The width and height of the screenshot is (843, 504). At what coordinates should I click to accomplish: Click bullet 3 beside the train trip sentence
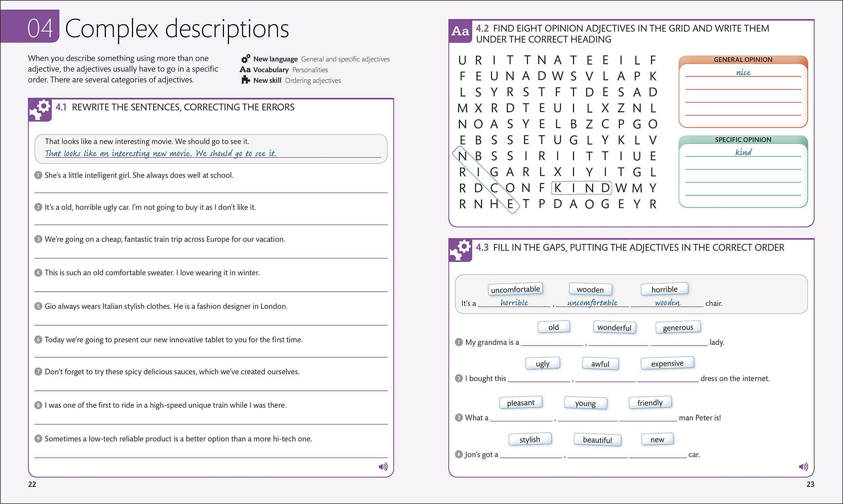(39, 239)
